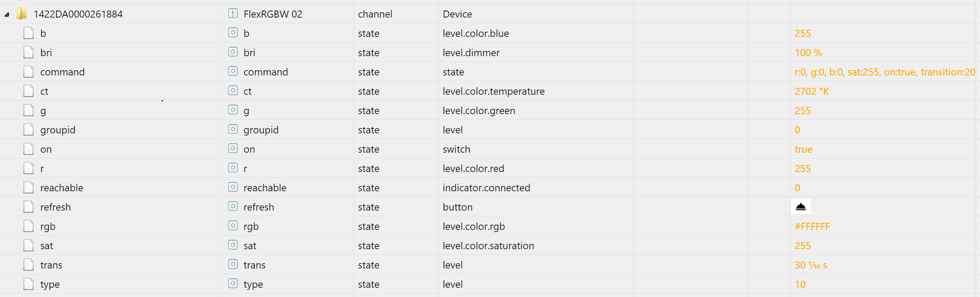
Task: Click the file icon of the reachable row
Action: [x=29, y=188]
